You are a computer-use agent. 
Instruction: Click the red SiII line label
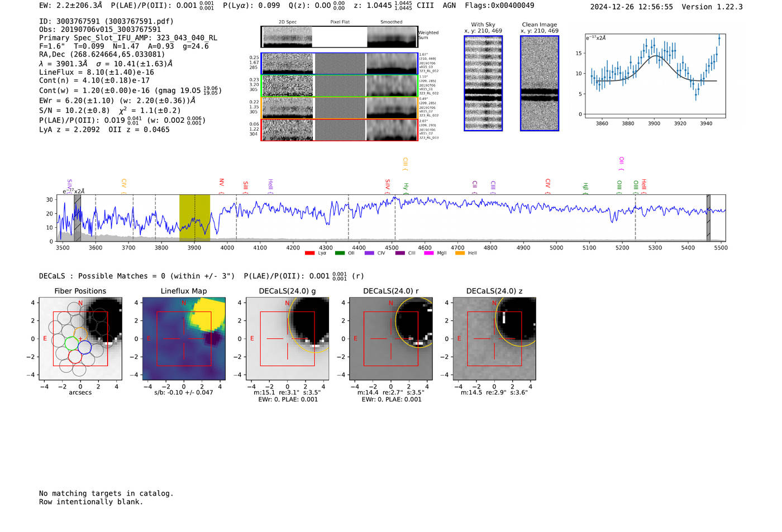click(245, 186)
